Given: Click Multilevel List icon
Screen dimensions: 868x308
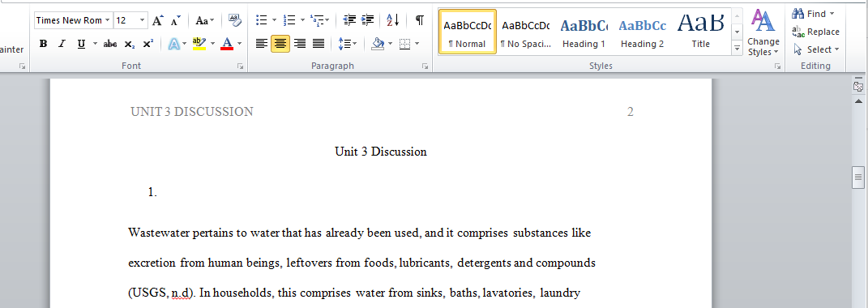Looking at the screenshot, I should tap(317, 20).
